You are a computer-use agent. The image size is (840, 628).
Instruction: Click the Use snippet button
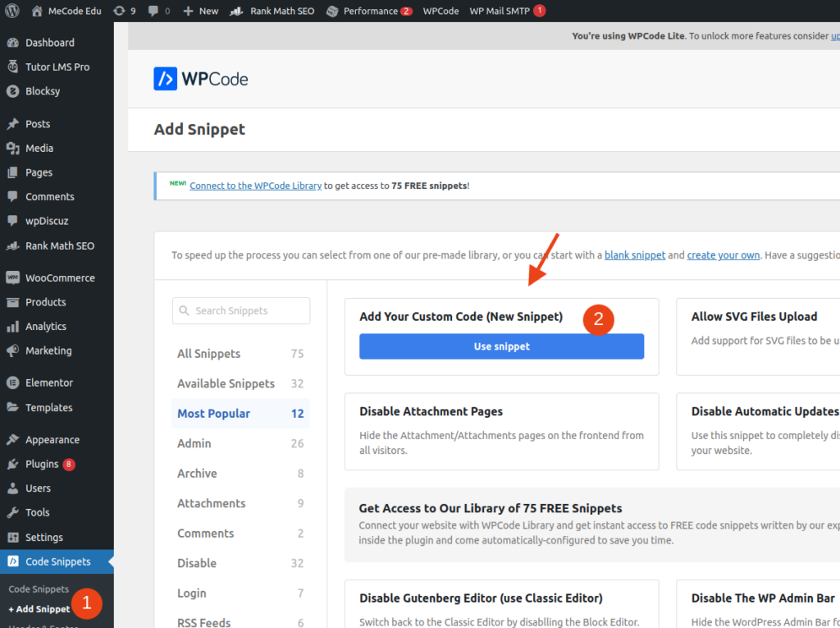coord(501,346)
